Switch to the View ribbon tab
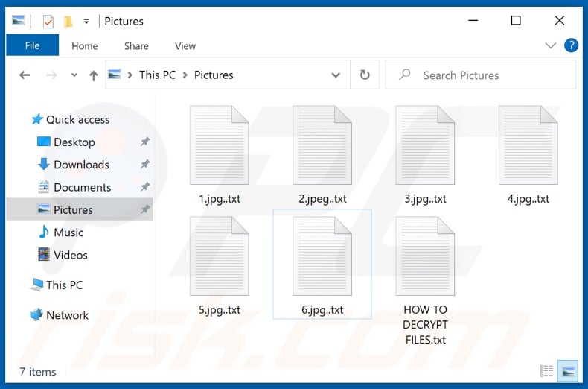 pos(185,45)
